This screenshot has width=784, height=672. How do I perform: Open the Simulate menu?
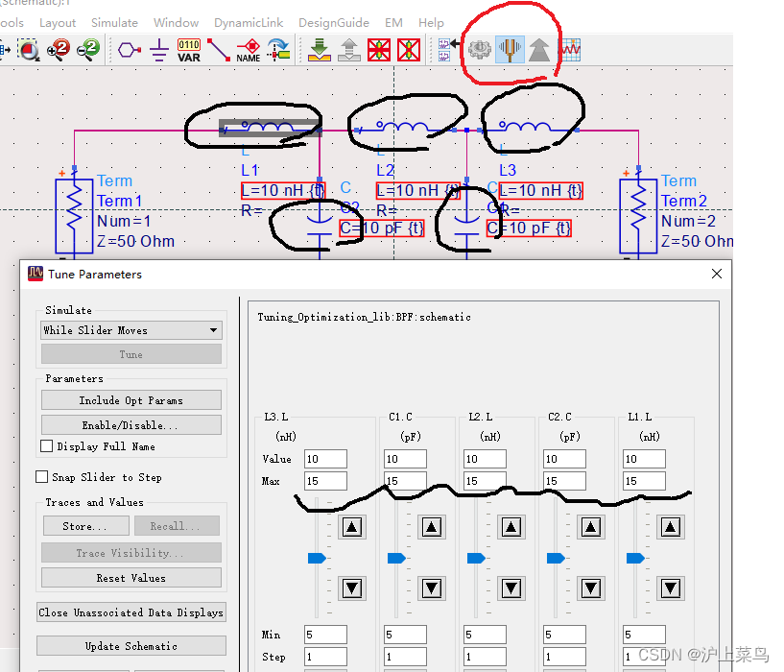click(x=114, y=22)
